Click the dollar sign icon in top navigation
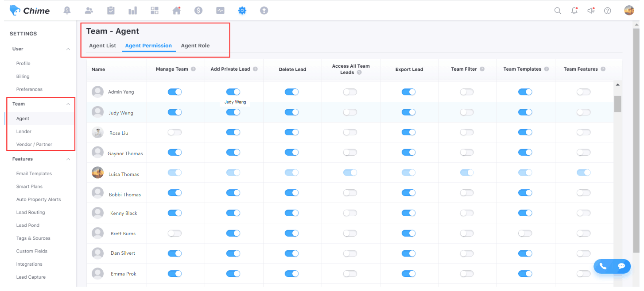This screenshot has width=644, height=291. pyautogui.click(x=198, y=11)
